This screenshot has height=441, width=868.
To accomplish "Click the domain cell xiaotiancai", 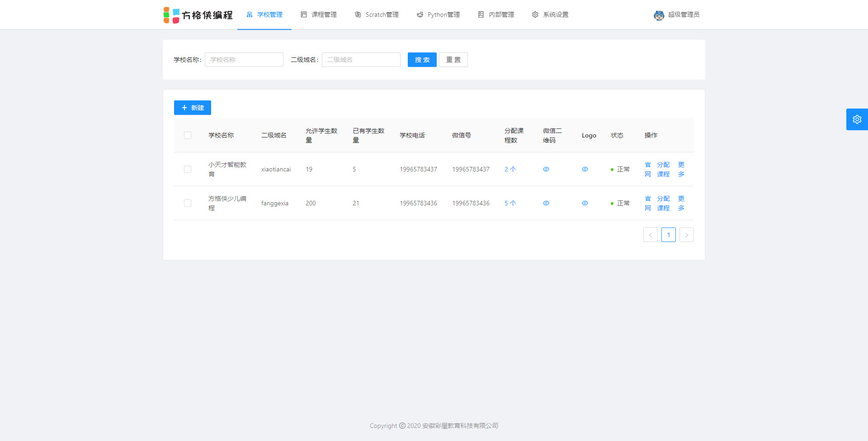I will [276, 169].
